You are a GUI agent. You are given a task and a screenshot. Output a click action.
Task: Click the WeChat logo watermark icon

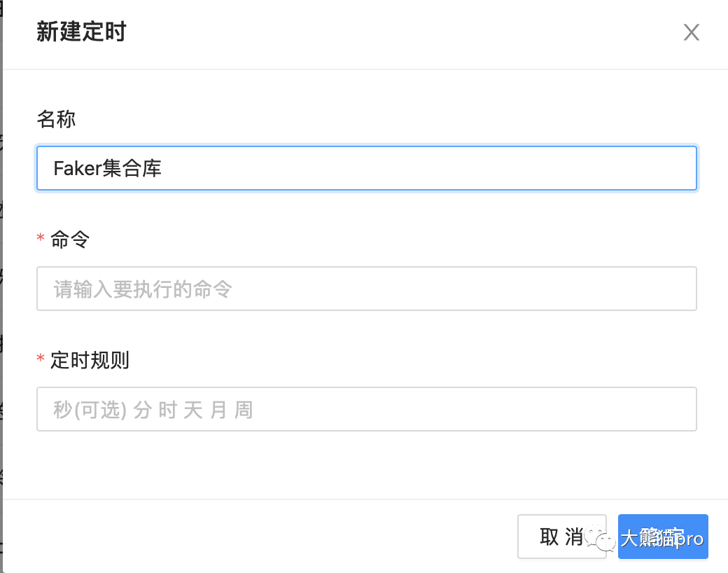coord(601,538)
